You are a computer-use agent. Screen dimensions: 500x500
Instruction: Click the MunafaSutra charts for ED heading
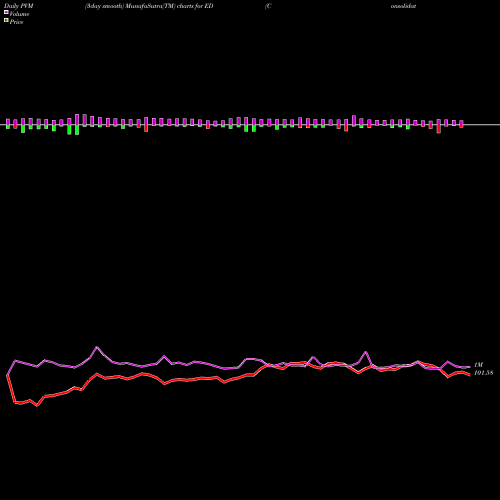pyautogui.click(x=149, y=6)
